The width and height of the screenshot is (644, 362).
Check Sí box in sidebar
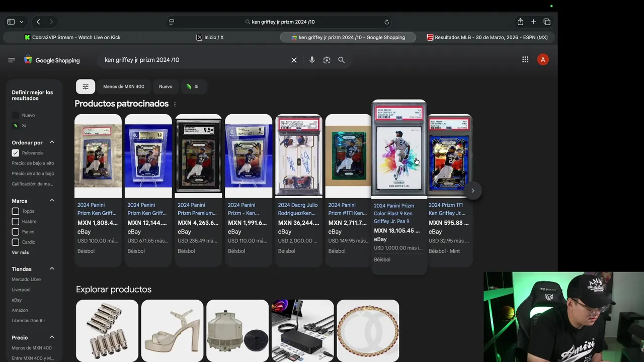(x=16, y=126)
